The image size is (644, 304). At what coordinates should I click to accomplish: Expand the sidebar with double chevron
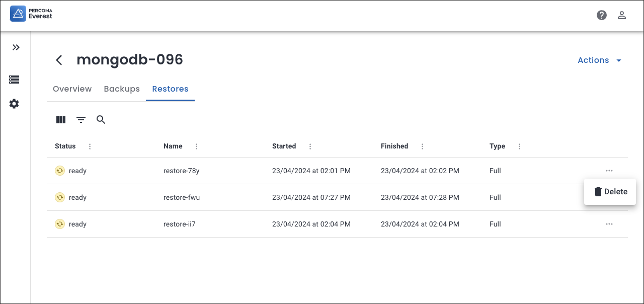click(x=16, y=47)
